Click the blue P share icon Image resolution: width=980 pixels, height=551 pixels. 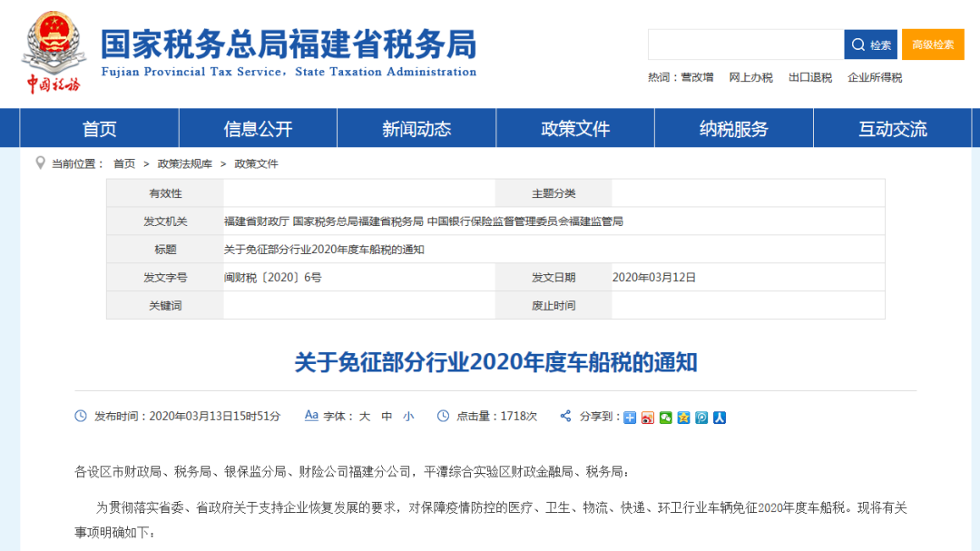tap(701, 418)
